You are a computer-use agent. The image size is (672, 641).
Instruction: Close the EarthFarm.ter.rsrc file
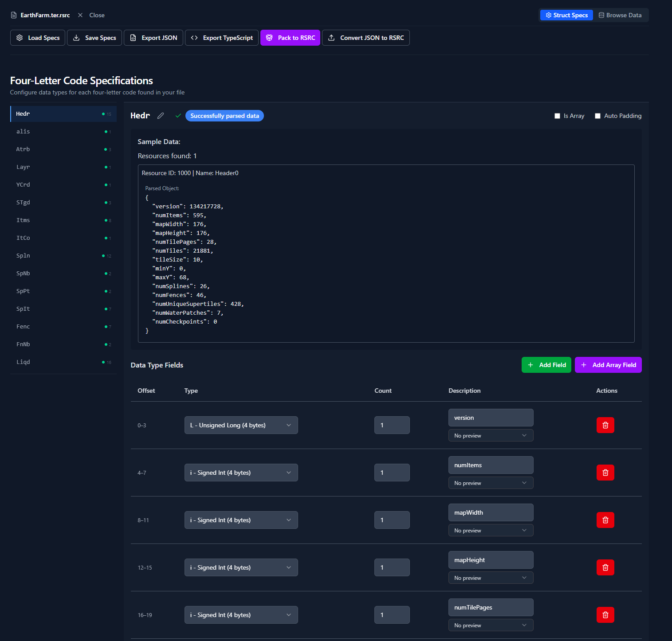tap(91, 15)
